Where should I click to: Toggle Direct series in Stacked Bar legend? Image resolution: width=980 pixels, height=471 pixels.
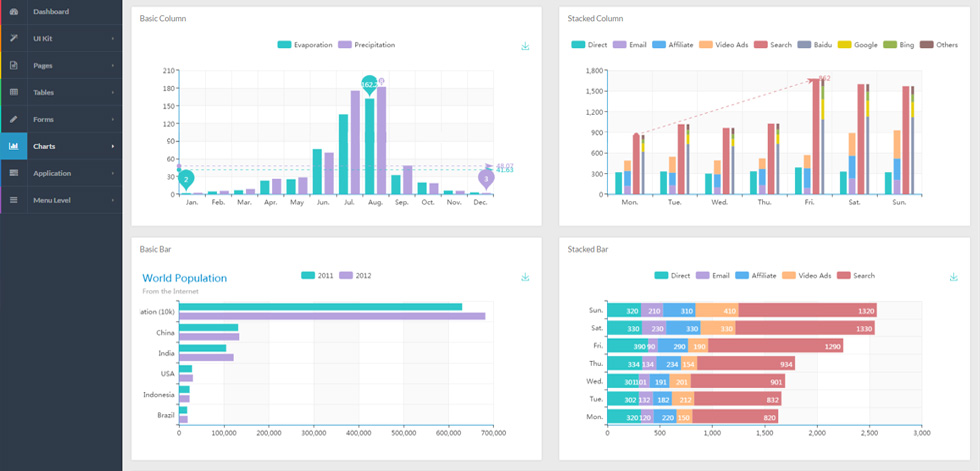point(672,275)
